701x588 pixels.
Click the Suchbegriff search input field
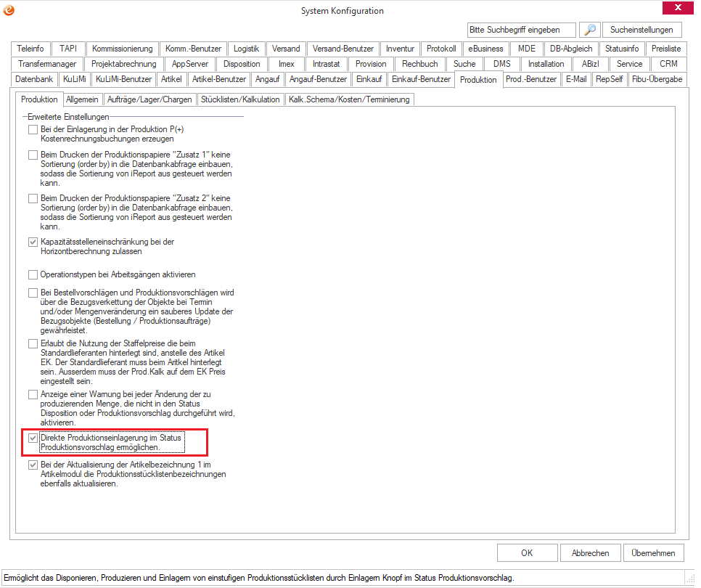(x=521, y=30)
